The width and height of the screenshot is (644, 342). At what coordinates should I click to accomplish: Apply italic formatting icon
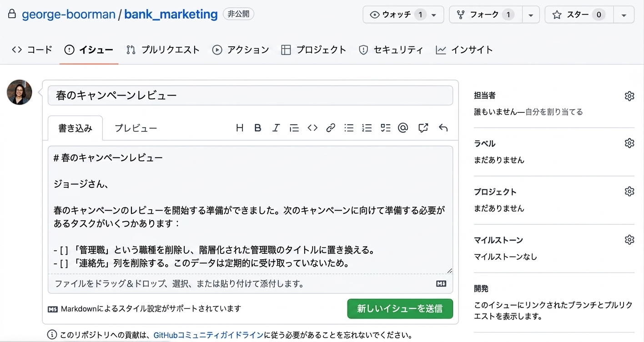(276, 128)
